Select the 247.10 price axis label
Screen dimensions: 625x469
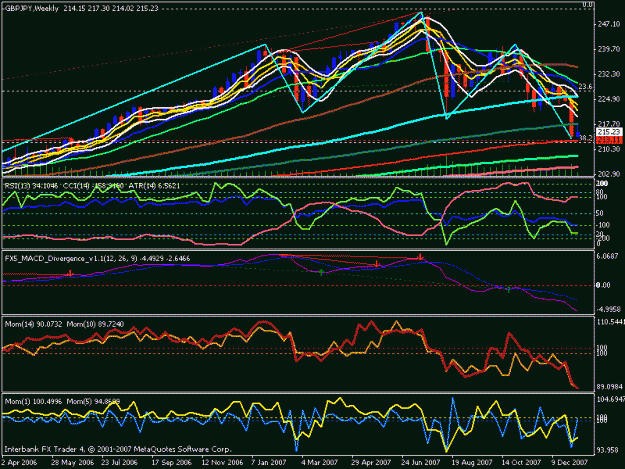point(609,24)
